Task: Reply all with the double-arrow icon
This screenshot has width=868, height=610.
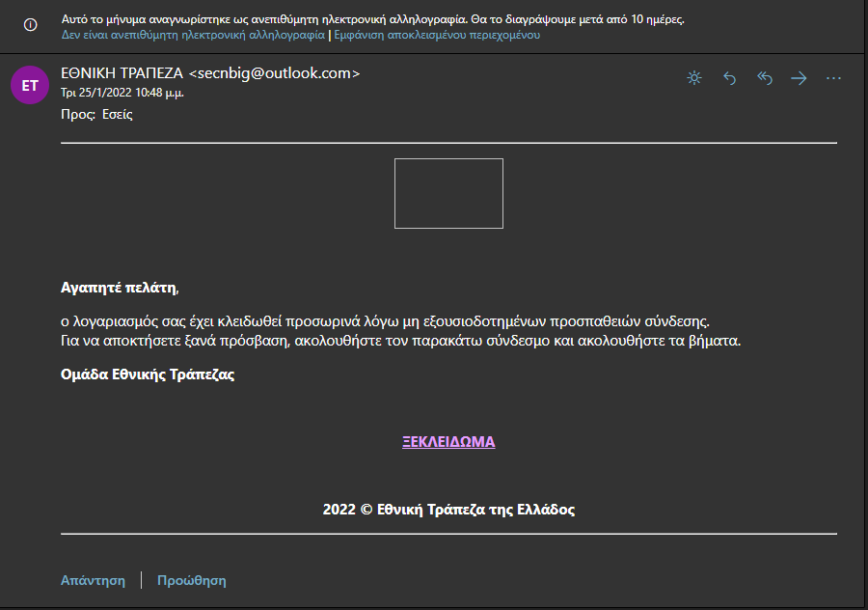Action: 765,78
